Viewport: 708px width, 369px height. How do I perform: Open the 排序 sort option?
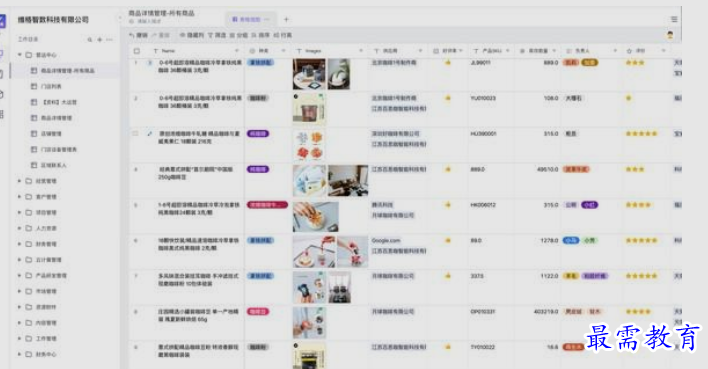[261, 35]
